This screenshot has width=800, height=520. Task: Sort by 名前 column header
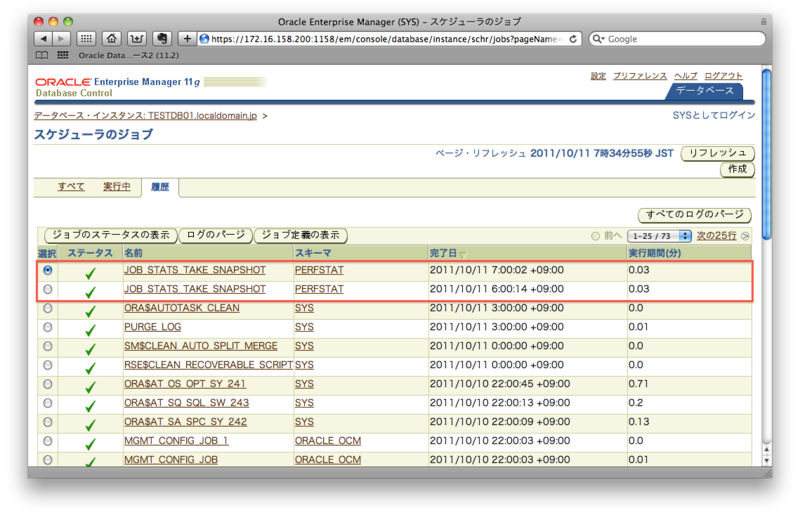coord(133,253)
